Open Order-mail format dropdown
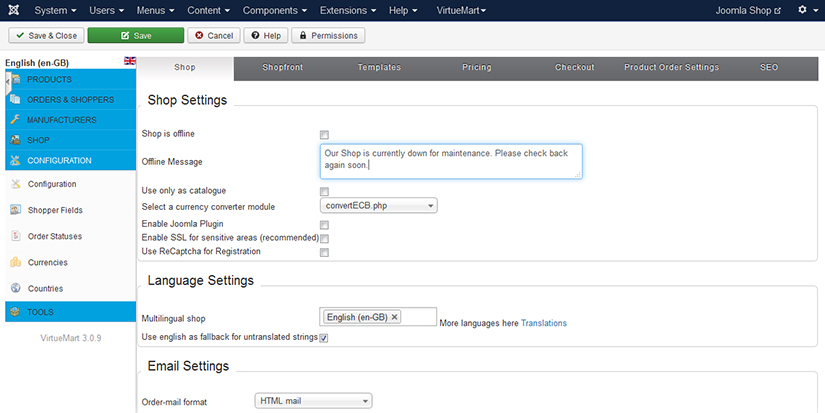Screen dimensions: 825x413 (x=314, y=401)
